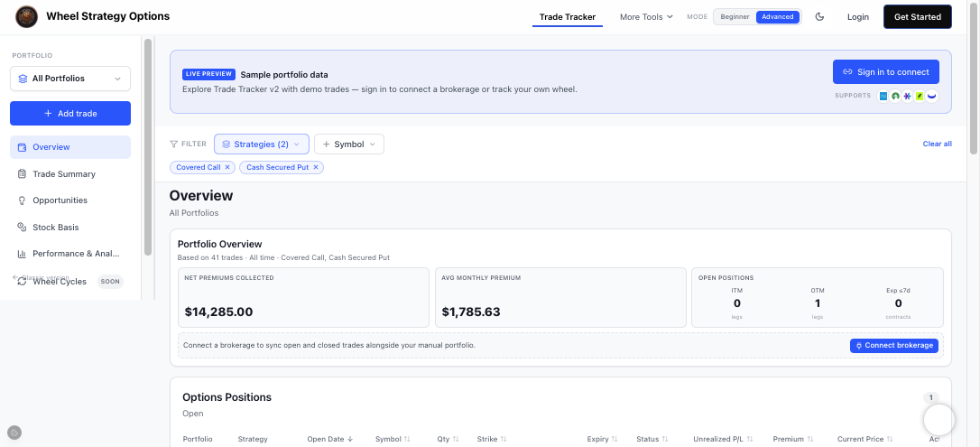This screenshot has width=980, height=447.
Task: Click the lime green feather brokerage logo
Action: [920, 97]
